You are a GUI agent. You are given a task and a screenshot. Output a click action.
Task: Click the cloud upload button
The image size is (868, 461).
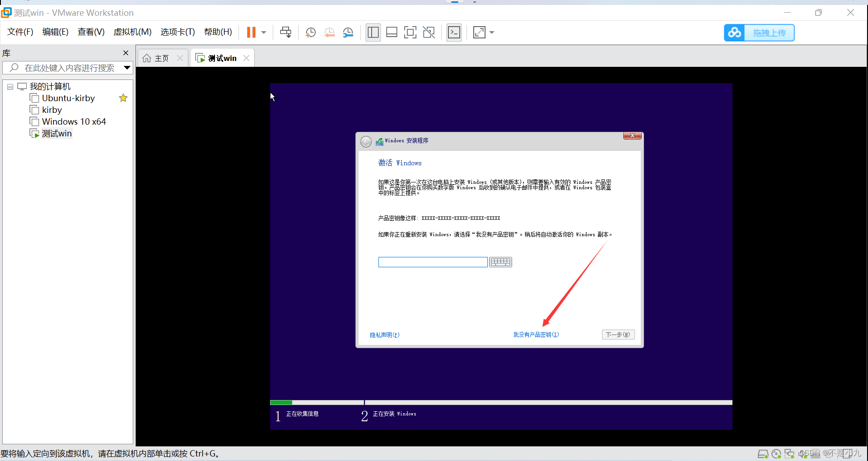click(x=759, y=33)
